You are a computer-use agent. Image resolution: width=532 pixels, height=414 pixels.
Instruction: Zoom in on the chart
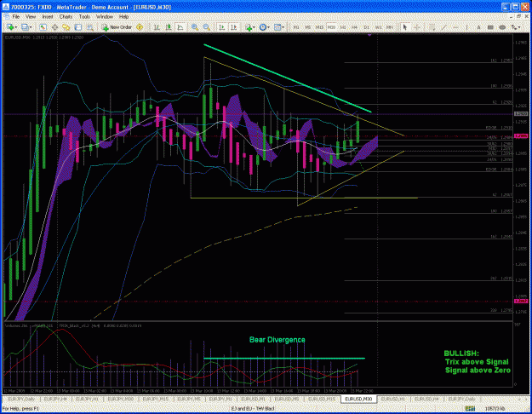(195, 27)
